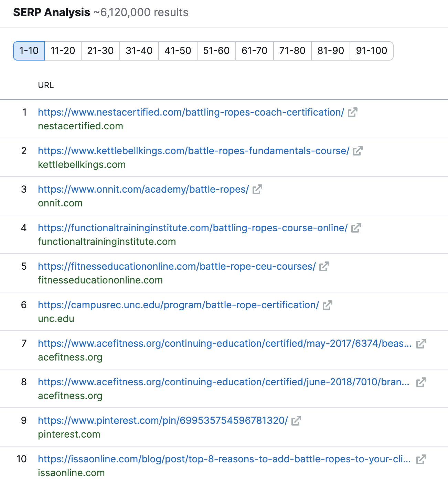Open external link icon for acefitness june-2018 result
The width and height of the screenshot is (448, 483).
[421, 382]
